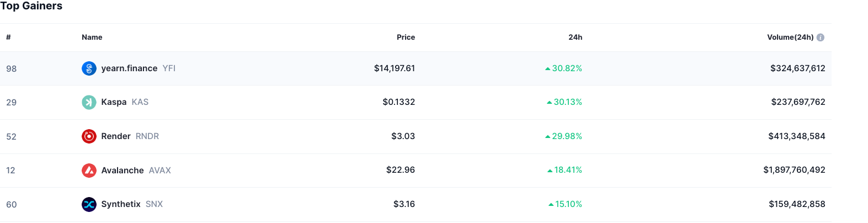Sort by the Price column header
The height and width of the screenshot is (223, 868).
[406, 38]
